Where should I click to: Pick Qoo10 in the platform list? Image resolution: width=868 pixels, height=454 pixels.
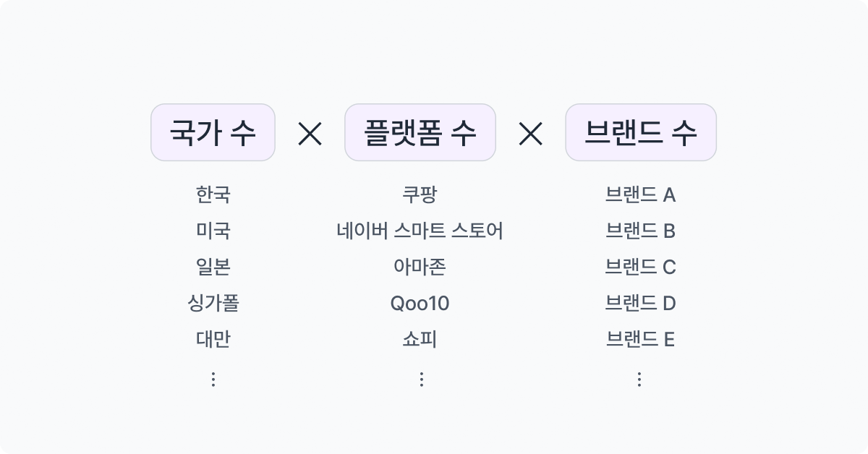(x=420, y=304)
